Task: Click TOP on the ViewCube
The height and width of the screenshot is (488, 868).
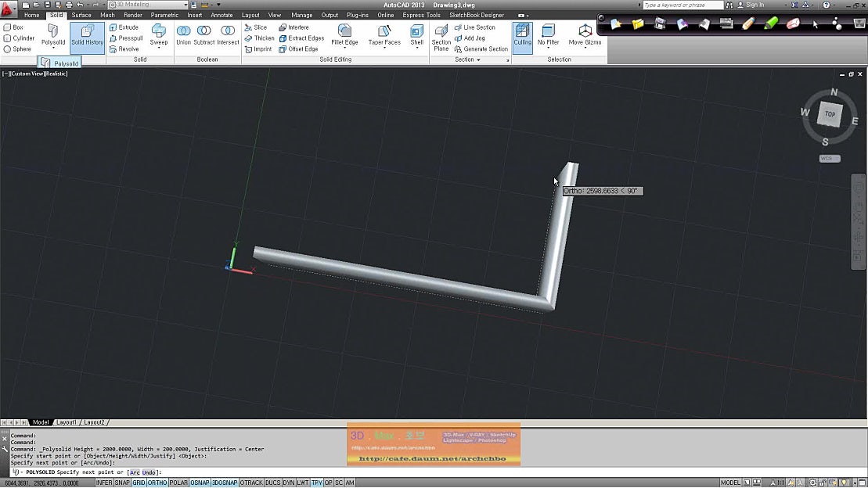Action: pos(829,114)
